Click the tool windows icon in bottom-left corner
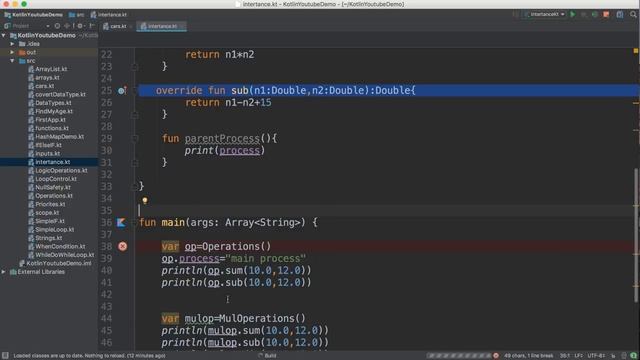This screenshot has width=640, height=360. click(x=5, y=356)
